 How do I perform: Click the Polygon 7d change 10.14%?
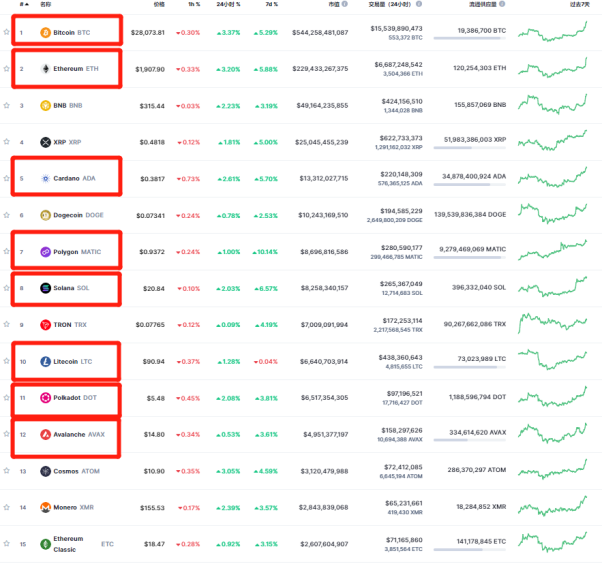(265, 252)
